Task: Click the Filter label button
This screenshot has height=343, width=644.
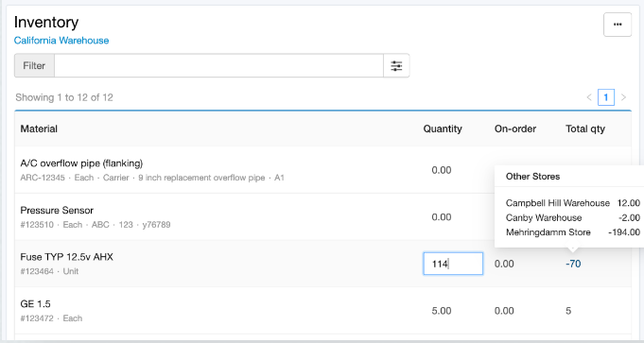Action: tap(34, 65)
